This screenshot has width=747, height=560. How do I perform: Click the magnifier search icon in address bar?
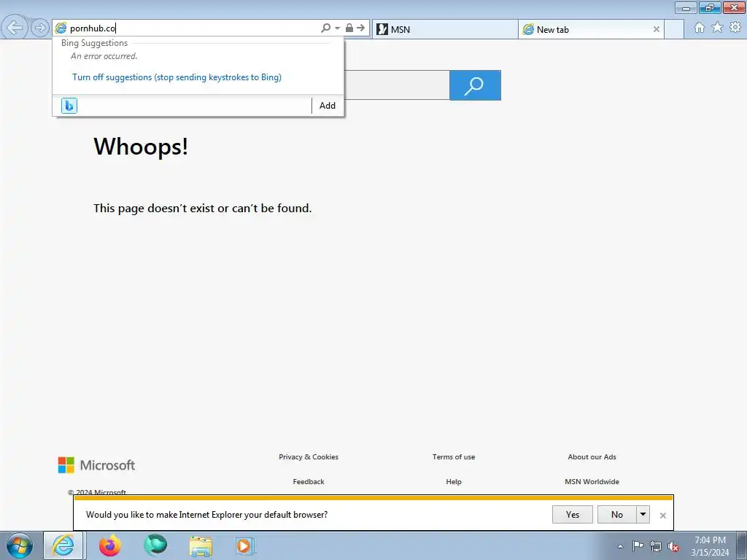click(x=326, y=28)
